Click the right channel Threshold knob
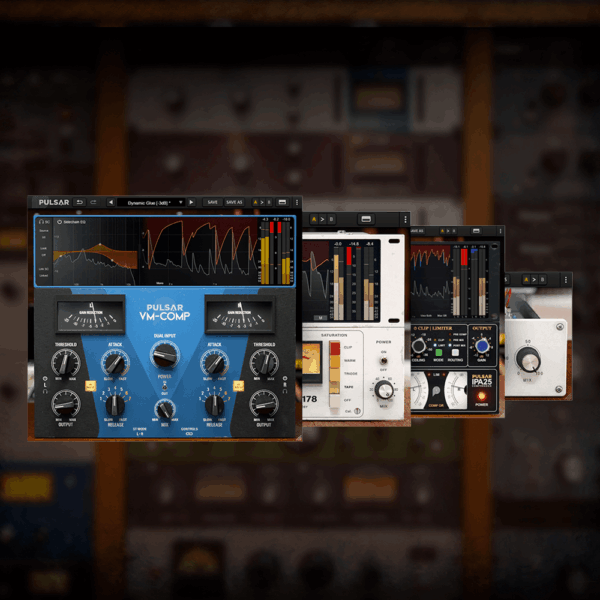This screenshot has width=600, height=600. click(264, 362)
